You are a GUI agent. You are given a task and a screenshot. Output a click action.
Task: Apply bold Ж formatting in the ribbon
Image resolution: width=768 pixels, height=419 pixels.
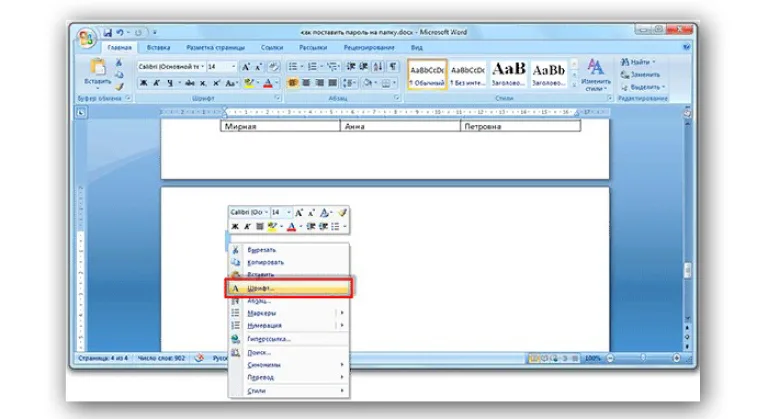[144, 83]
